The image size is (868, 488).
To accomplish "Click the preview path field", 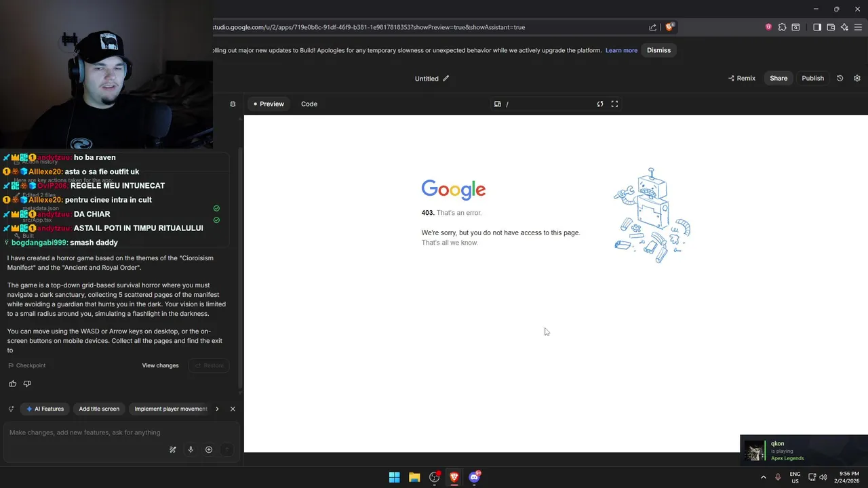I will [548, 104].
